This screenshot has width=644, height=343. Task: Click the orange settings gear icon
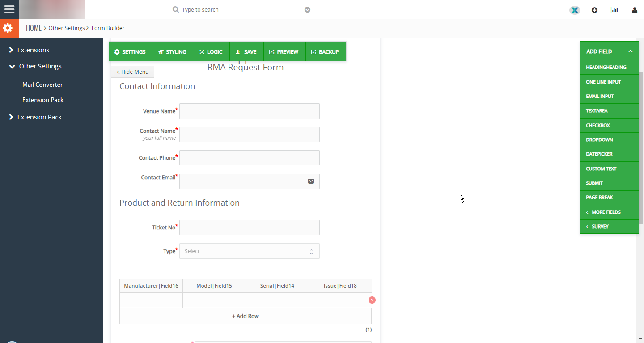click(8, 28)
